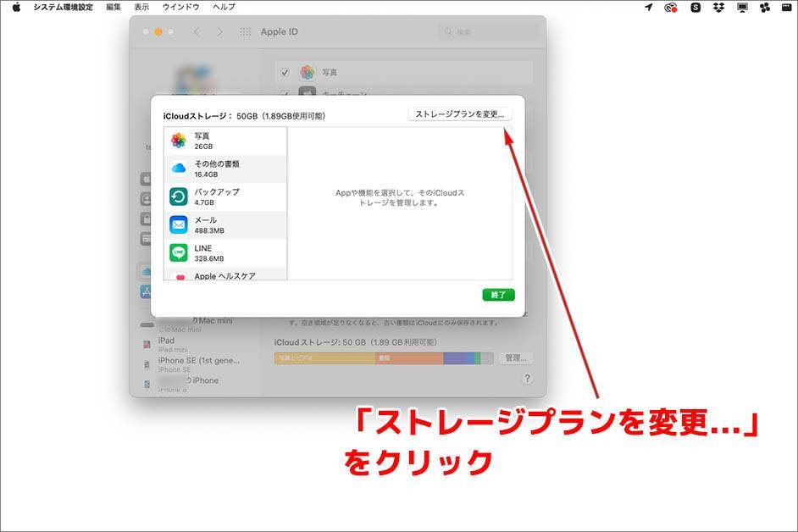Viewport: 798px width, 532px height.
Task: Click Skype icon in menu bar
Action: click(695, 7)
